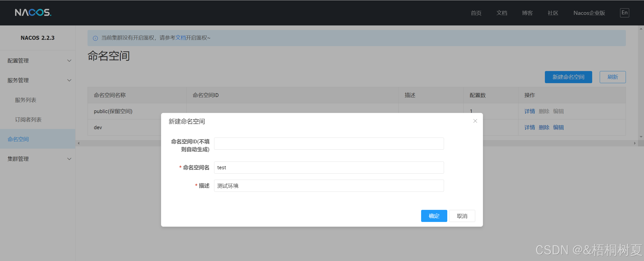Click 删除 for public namespace row
Screen dimensions: 644x261
(x=544, y=111)
